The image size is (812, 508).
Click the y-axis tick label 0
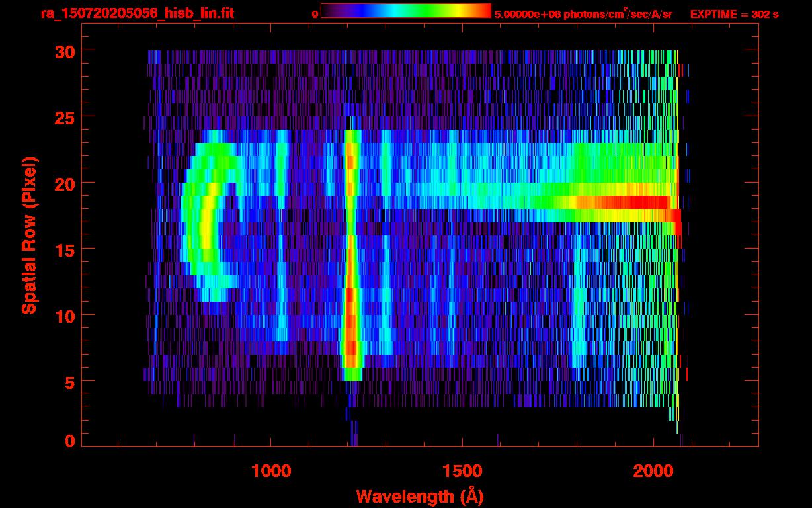[70, 441]
